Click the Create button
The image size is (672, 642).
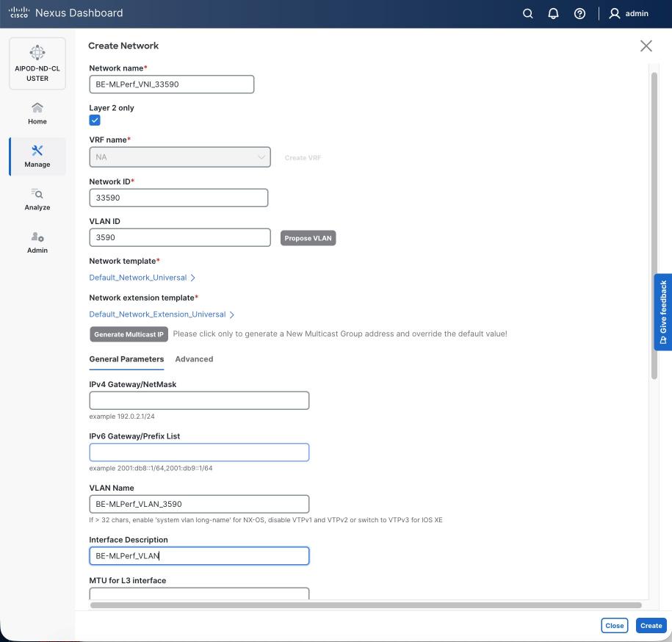651,625
